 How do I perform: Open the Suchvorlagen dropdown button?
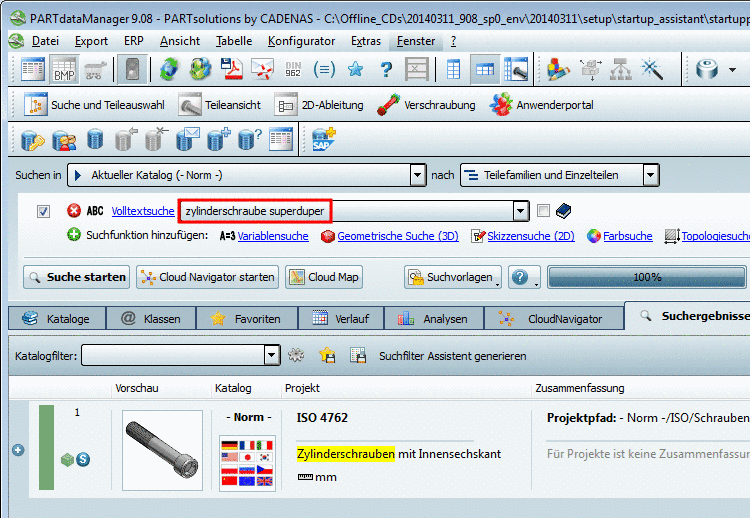click(x=453, y=277)
